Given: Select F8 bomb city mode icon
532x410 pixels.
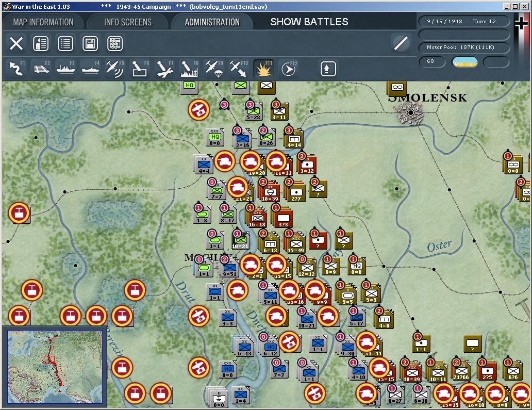Looking at the screenshot, I should 189,69.
